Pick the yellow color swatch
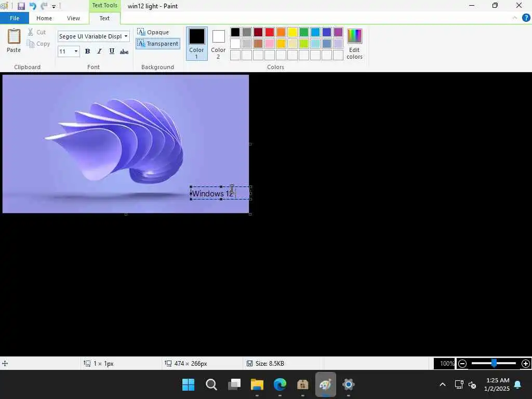The width and height of the screenshot is (532, 399). (292, 32)
